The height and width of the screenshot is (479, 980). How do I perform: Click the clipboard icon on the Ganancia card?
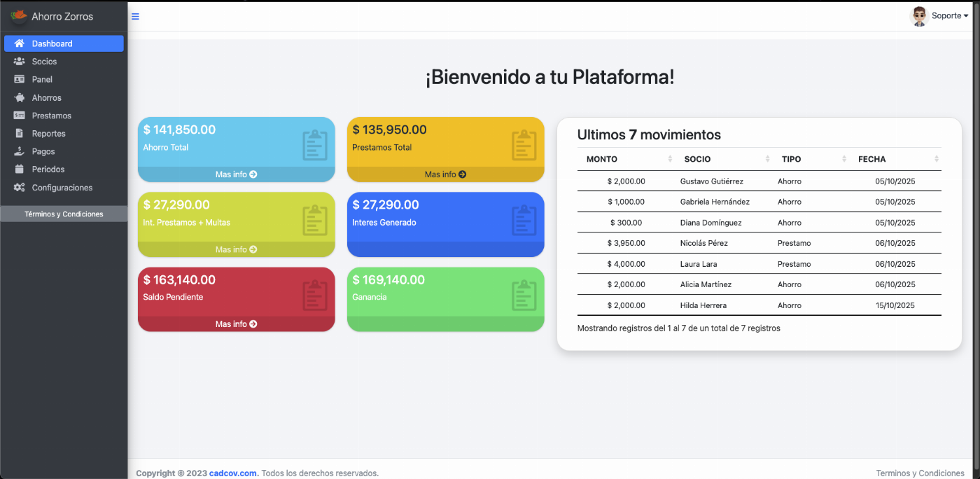523,295
